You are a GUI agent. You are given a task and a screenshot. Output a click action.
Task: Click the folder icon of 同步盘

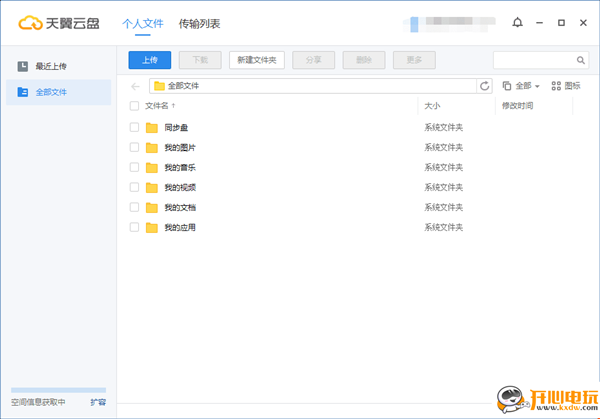click(152, 127)
